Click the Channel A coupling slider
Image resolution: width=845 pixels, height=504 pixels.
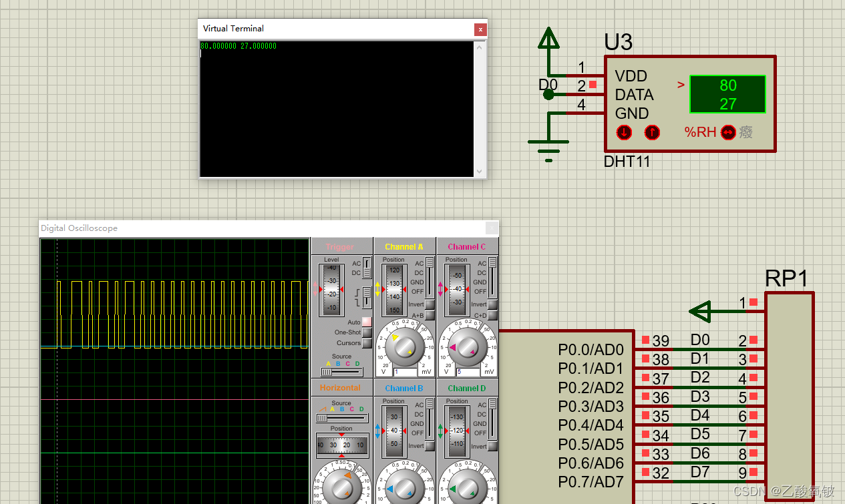coord(430,277)
